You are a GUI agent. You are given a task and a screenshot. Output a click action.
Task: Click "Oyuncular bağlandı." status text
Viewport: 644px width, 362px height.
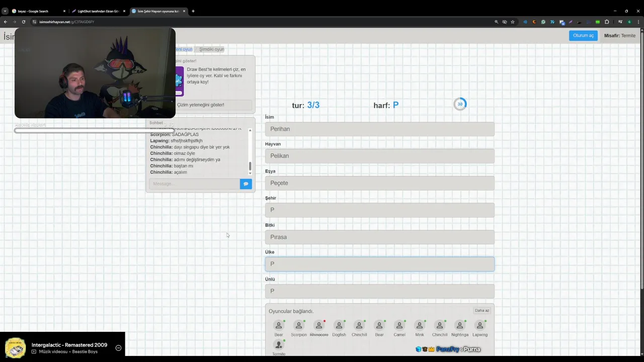(291, 311)
